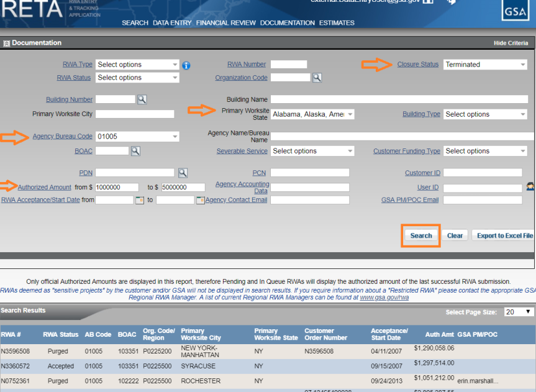Collapse the Documentation panel via its header arrow
The height and width of the screenshot is (392, 536).
pyautogui.click(x=6, y=42)
